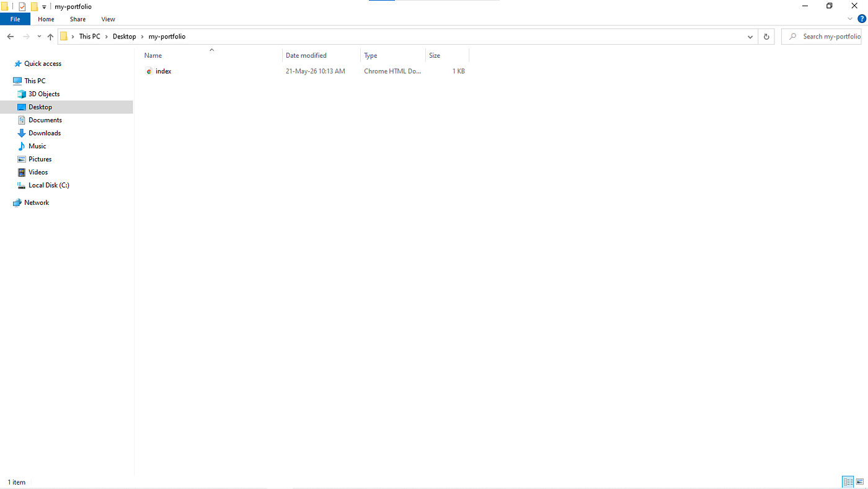Refresh the my-portfolio folder
Viewport: 868px width, 489px height.
(x=766, y=37)
